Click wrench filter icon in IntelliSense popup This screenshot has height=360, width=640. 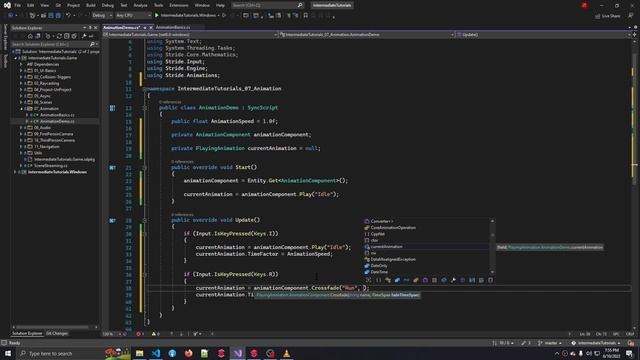(453, 280)
